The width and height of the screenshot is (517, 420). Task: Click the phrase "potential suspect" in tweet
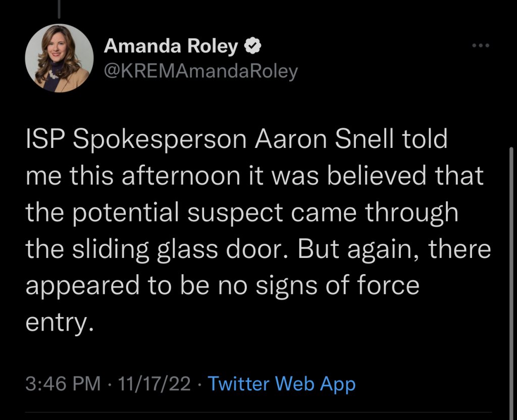pos(166,213)
